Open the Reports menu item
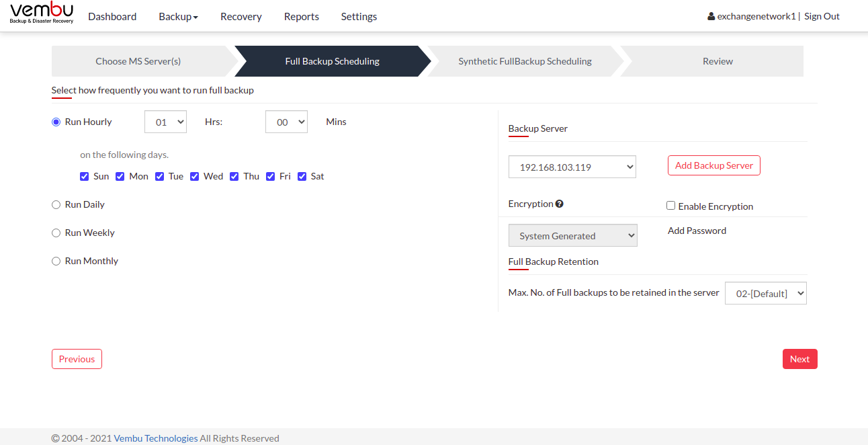868x445 pixels. (x=302, y=16)
